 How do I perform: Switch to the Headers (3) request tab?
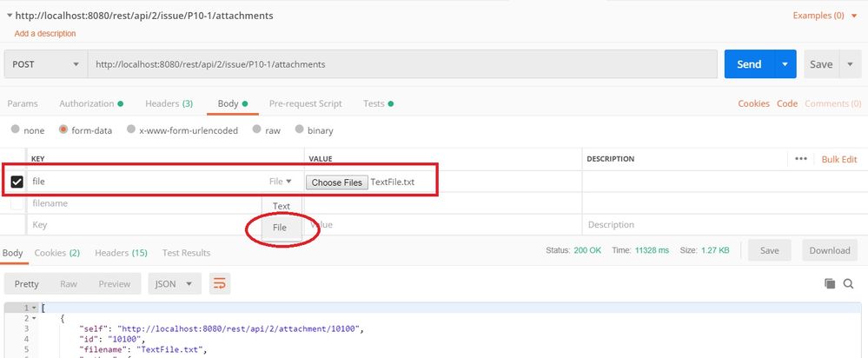coord(169,103)
